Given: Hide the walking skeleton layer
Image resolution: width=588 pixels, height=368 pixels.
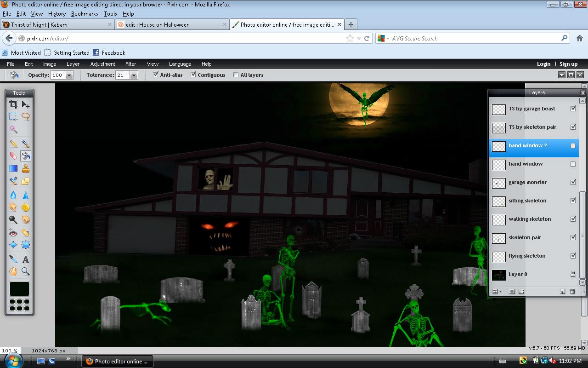Looking at the screenshot, I should click(x=573, y=219).
